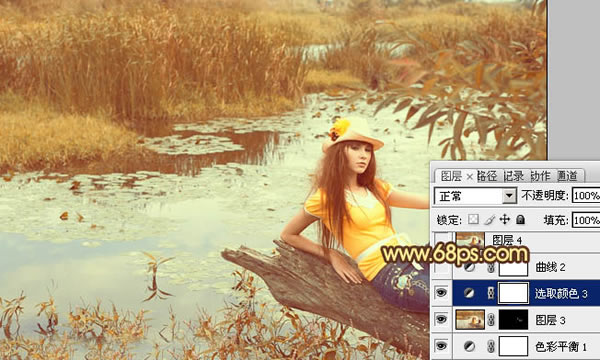
Task: Click the black layer mask thumbnail of 图层 3
Action: pyautogui.click(x=514, y=319)
